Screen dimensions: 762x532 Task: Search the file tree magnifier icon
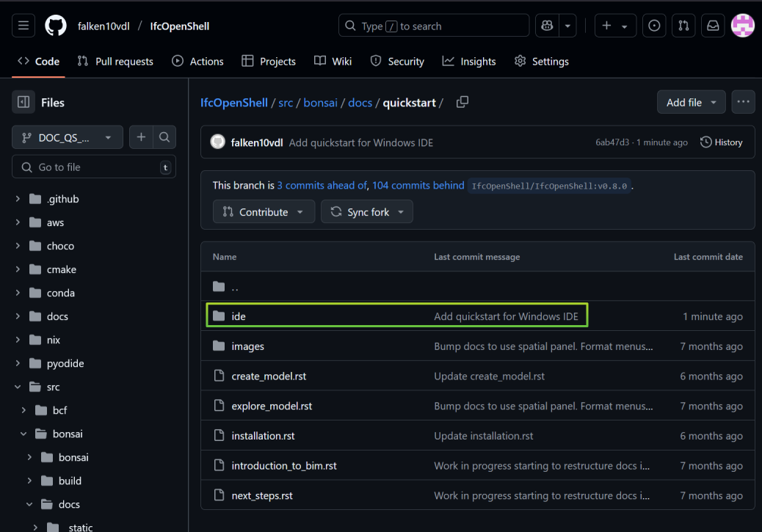click(x=164, y=137)
